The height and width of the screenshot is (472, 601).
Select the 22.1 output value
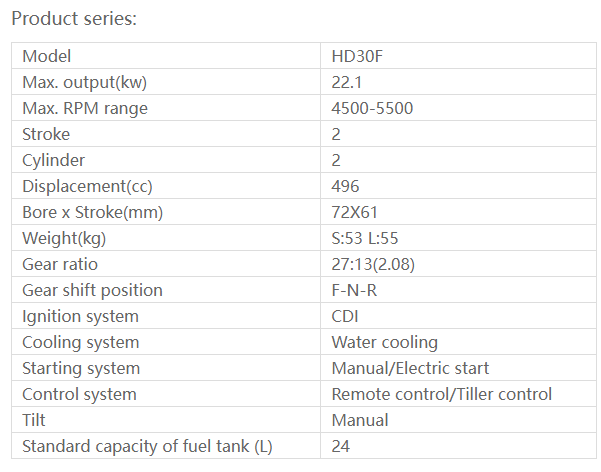pyautogui.click(x=346, y=82)
